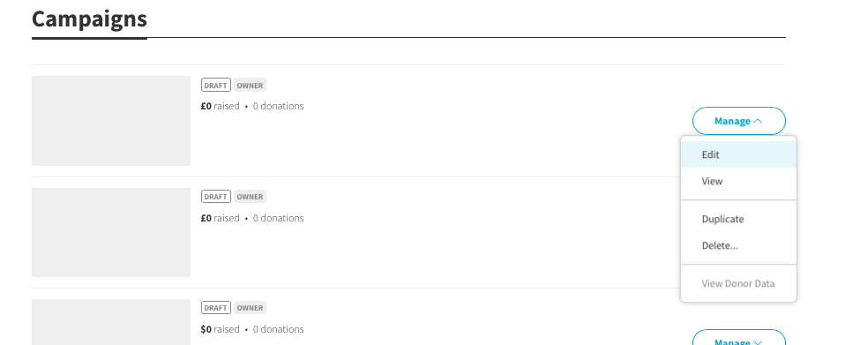Click the downward chevron on the third campaign's Manage button
Image resolution: width=868 pixels, height=345 pixels.
(x=758, y=342)
